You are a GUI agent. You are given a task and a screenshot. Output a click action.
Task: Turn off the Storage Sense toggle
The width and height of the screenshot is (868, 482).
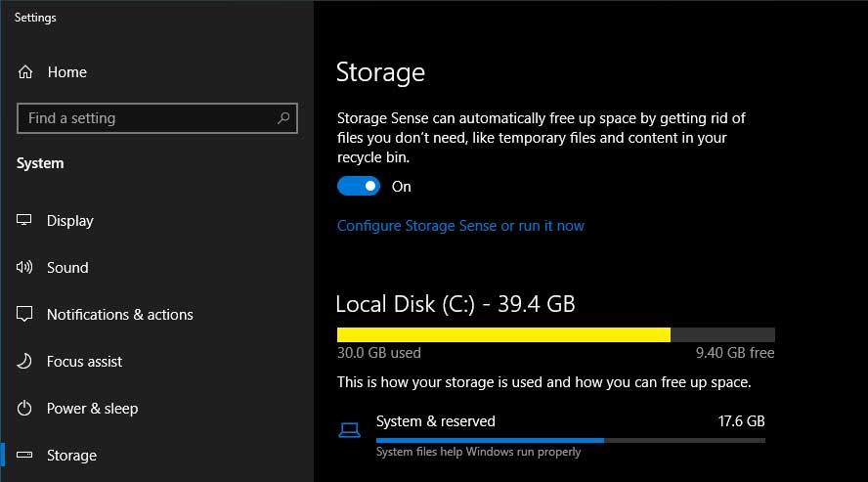(359, 187)
